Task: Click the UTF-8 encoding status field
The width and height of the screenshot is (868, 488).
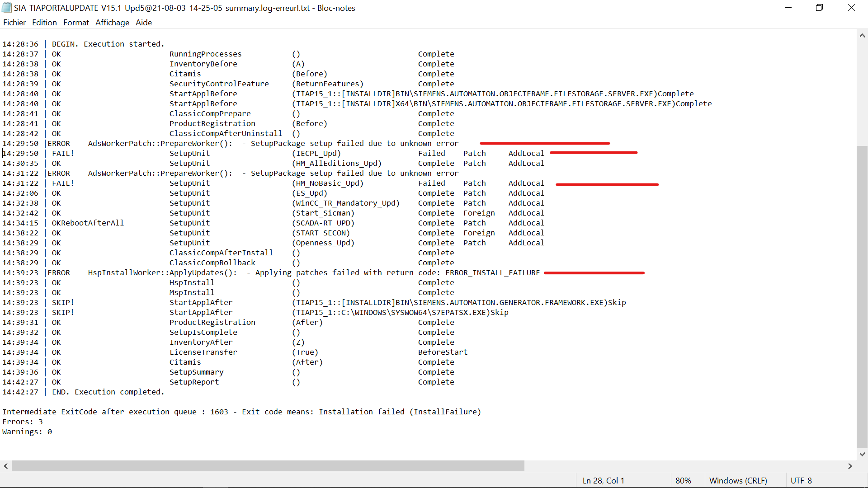Action: click(x=801, y=481)
